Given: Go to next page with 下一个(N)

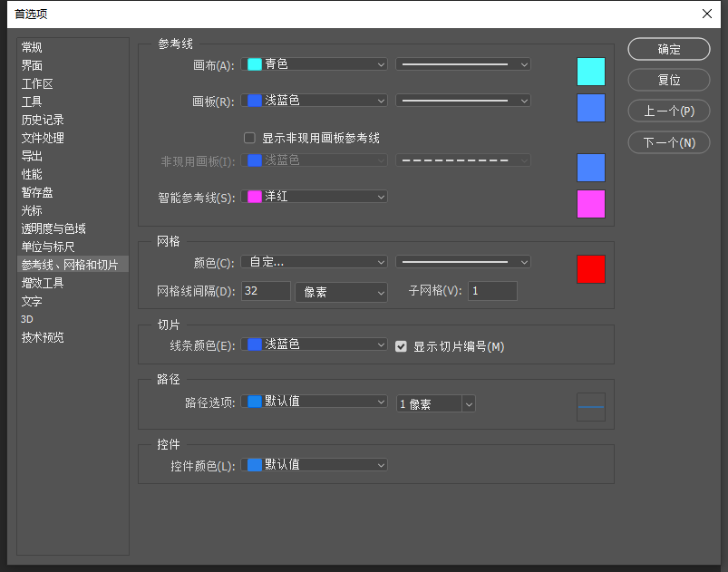Looking at the screenshot, I should 668,142.
